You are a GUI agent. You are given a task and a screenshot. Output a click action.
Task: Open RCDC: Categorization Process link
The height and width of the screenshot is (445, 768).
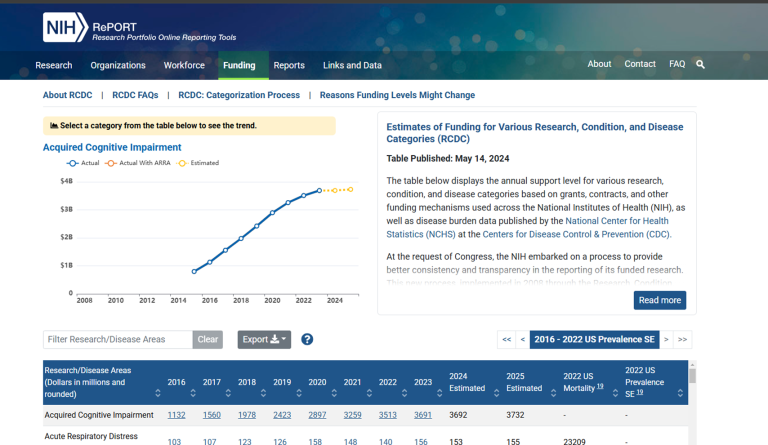pyautogui.click(x=239, y=95)
